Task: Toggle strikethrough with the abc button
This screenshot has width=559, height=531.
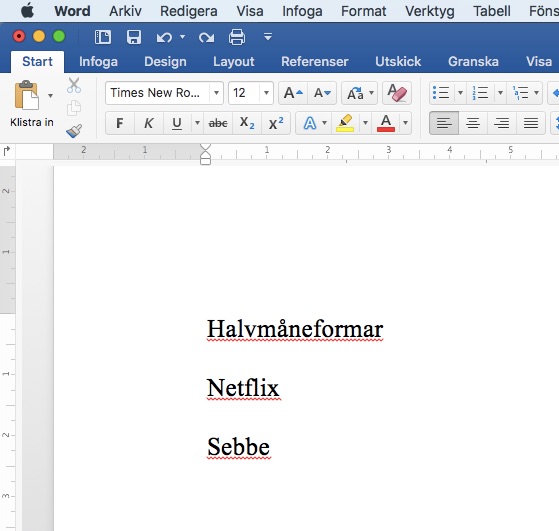Action: [x=218, y=123]
